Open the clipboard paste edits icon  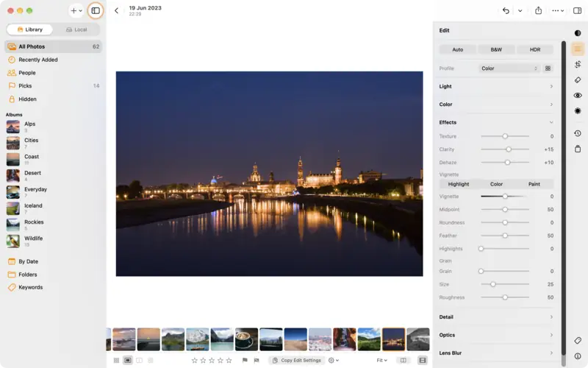pos(578,149)
